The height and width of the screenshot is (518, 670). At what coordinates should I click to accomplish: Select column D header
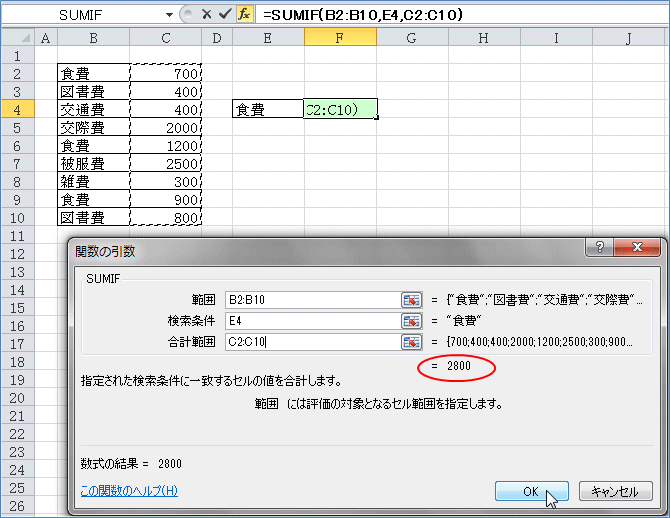click(x=217, y=38)
